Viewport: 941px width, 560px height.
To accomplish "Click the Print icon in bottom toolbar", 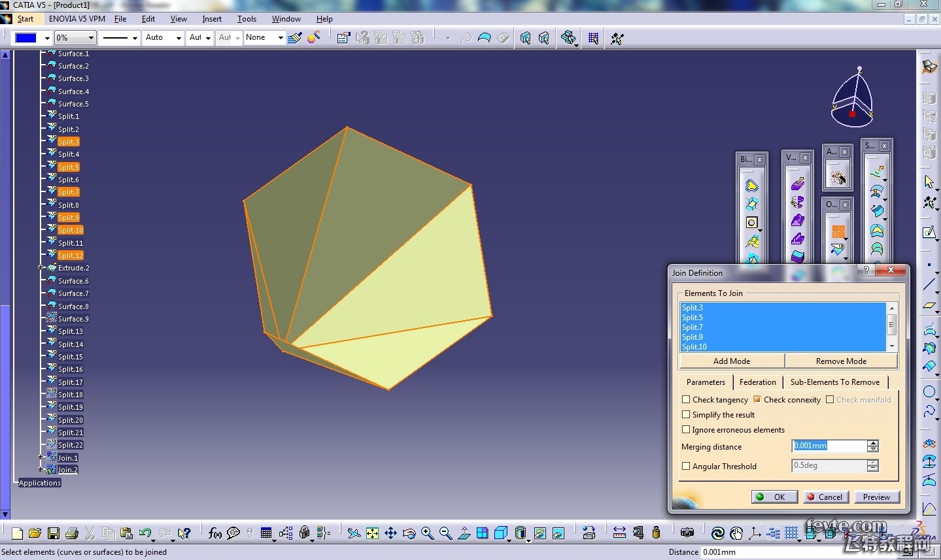I will pyautogui.click(x=72, y=533).
